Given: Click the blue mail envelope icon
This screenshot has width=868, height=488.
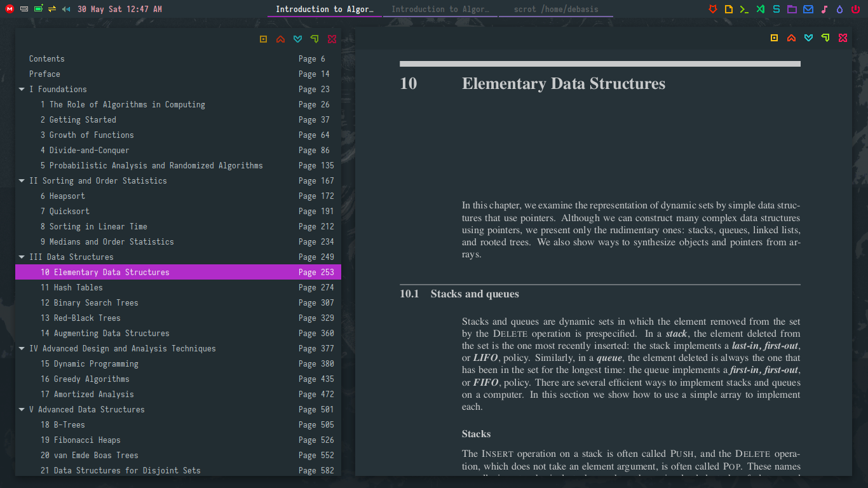Looking at the screenshot, I should pyautogui.click(x=808, y=10).
